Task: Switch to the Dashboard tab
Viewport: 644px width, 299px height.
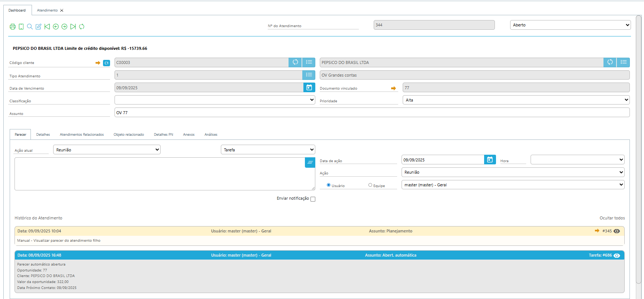Action: coord(17,10)
